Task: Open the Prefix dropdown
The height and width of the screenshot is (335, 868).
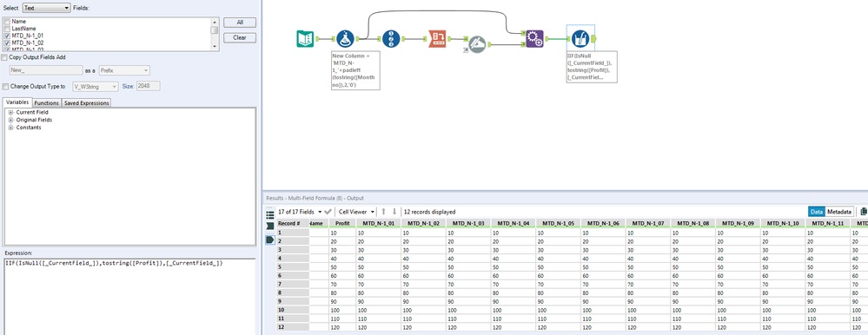Action: click(124, 70)
